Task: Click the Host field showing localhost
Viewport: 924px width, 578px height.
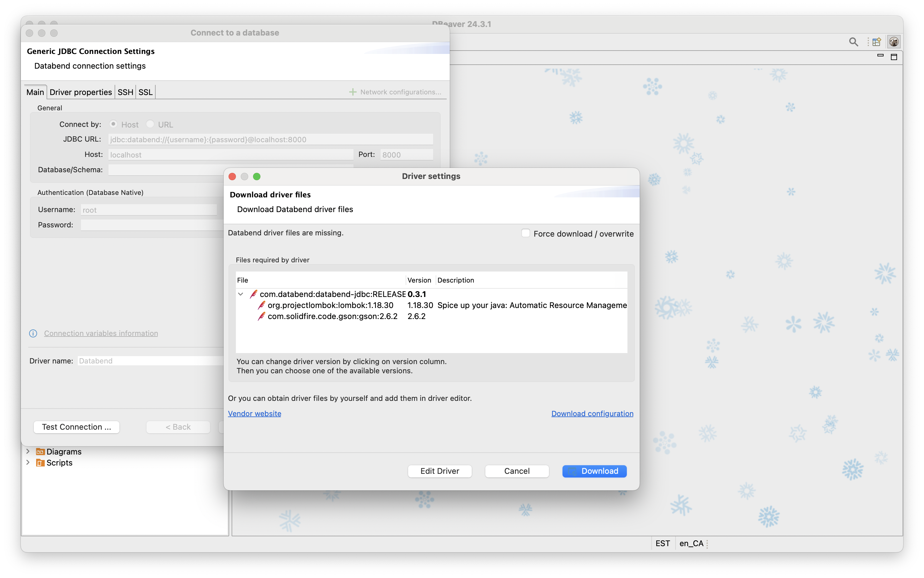Action: coord(231,154)
